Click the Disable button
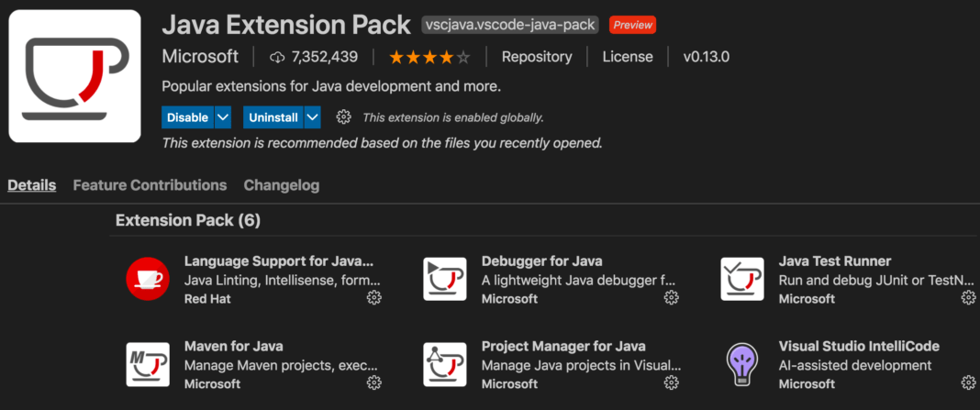This screenshot has height=410, width=980. pos(187,116)
